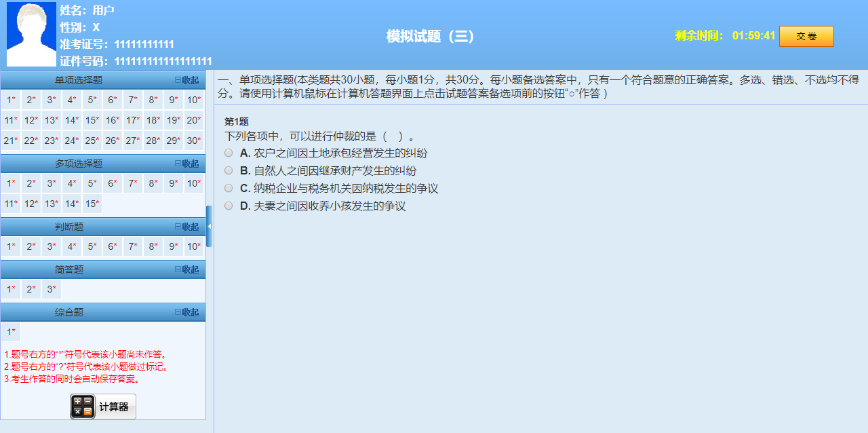Select question 5 in 单项选择题 section
This screenshot has height=433, width=868.
coord(92,100)
